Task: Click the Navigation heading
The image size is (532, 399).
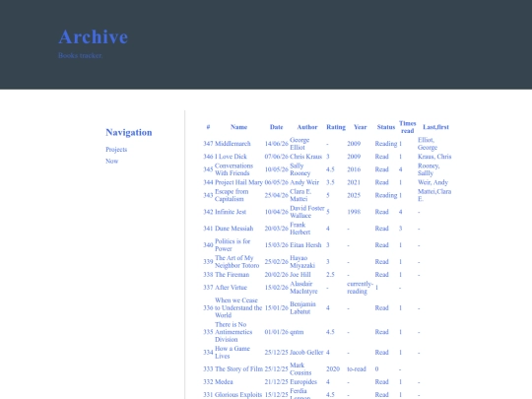Action: [129, 132]
